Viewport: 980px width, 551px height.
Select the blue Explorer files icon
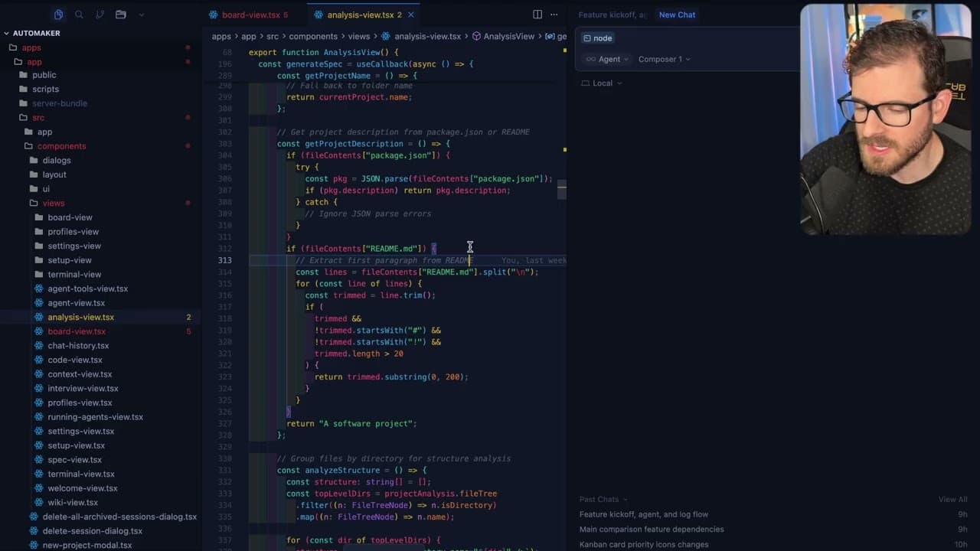(x=58, y=15)
